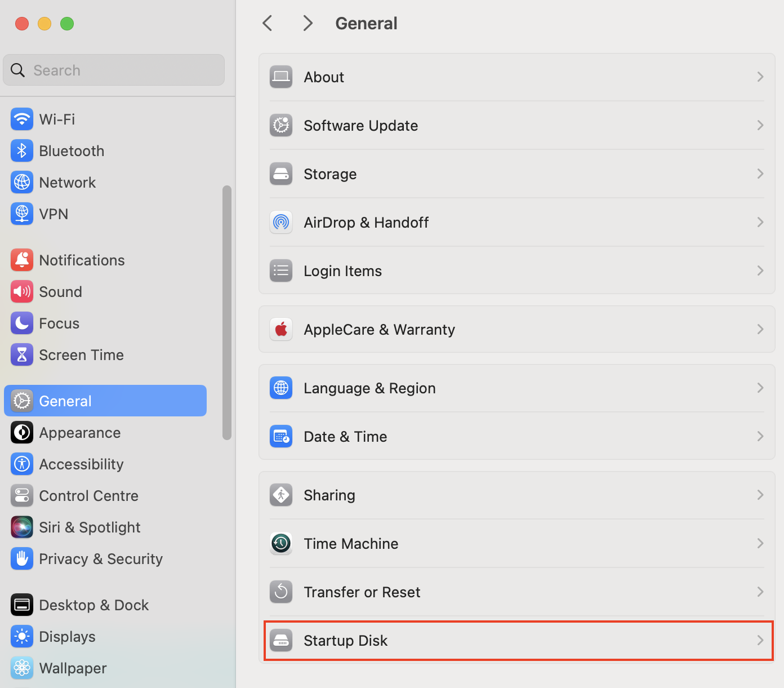Open Screen Time settings label
This screenshot has width=784, height=688.
[x=82, y=355]
